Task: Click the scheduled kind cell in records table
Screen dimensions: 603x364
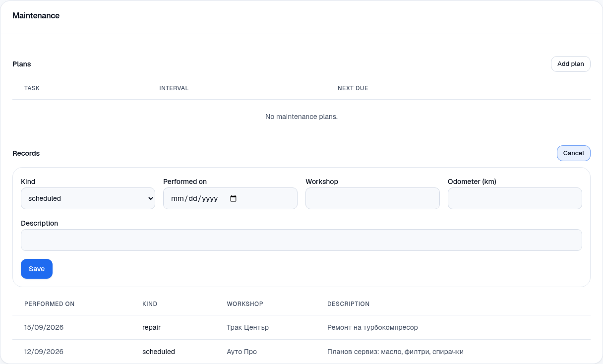Action: pos(159,352)
